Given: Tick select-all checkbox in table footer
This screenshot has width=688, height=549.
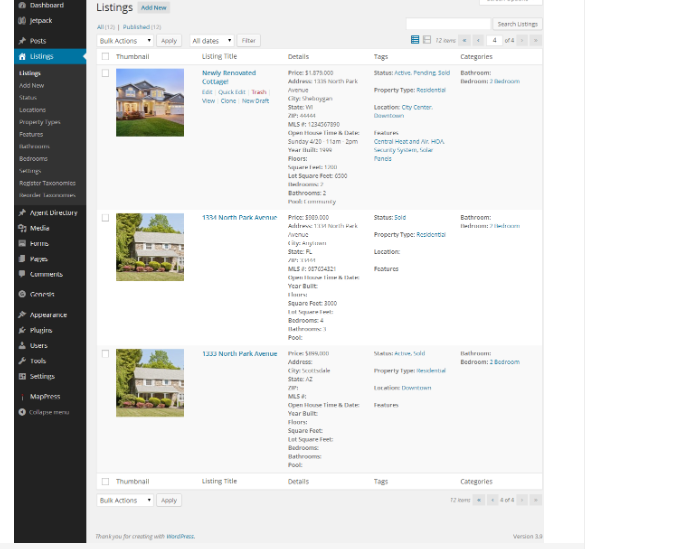Looking at the screenshot, I should click(x=105, y=481).
